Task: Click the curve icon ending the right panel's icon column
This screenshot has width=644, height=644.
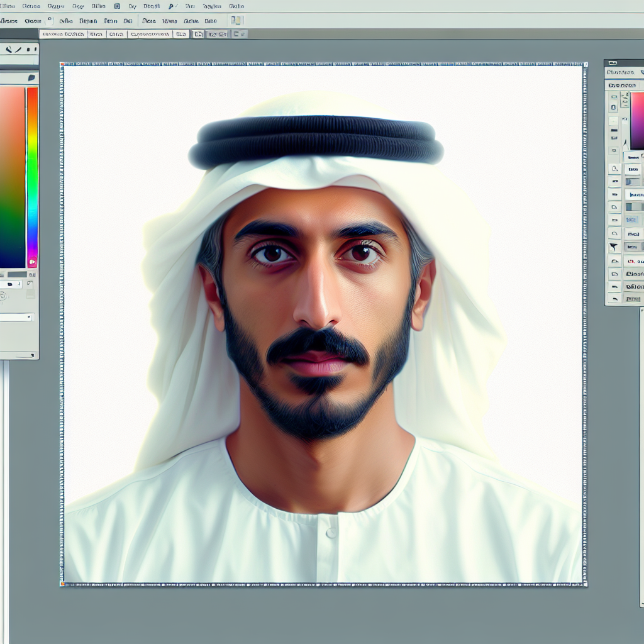Action: click(614, 299)
